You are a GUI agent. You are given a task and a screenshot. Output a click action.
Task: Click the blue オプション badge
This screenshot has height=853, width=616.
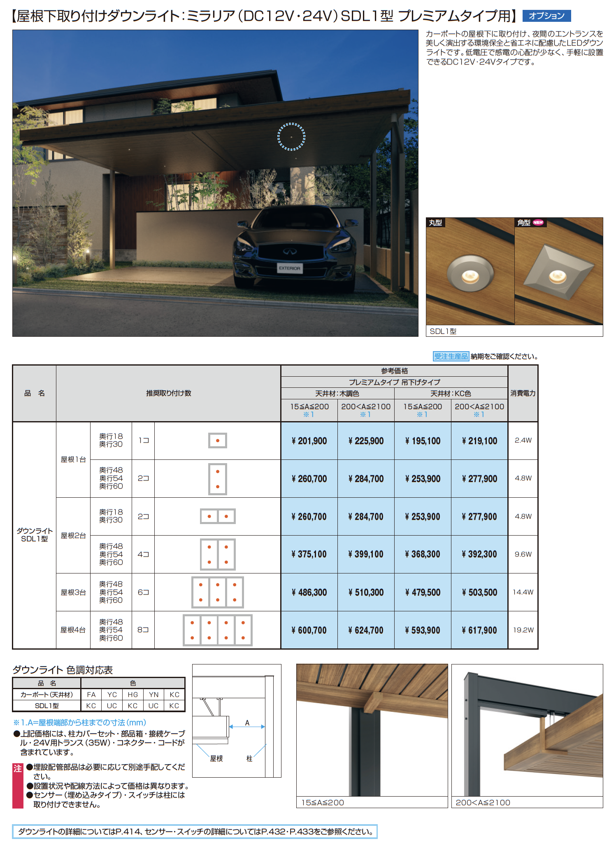tap(546, 16)
